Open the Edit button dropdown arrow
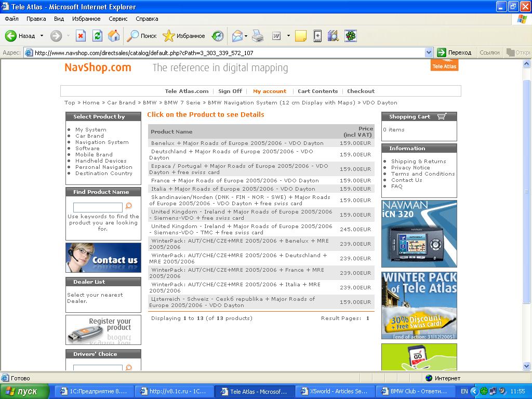The height and width of the screenshot is (399, 532). point(288,36)
